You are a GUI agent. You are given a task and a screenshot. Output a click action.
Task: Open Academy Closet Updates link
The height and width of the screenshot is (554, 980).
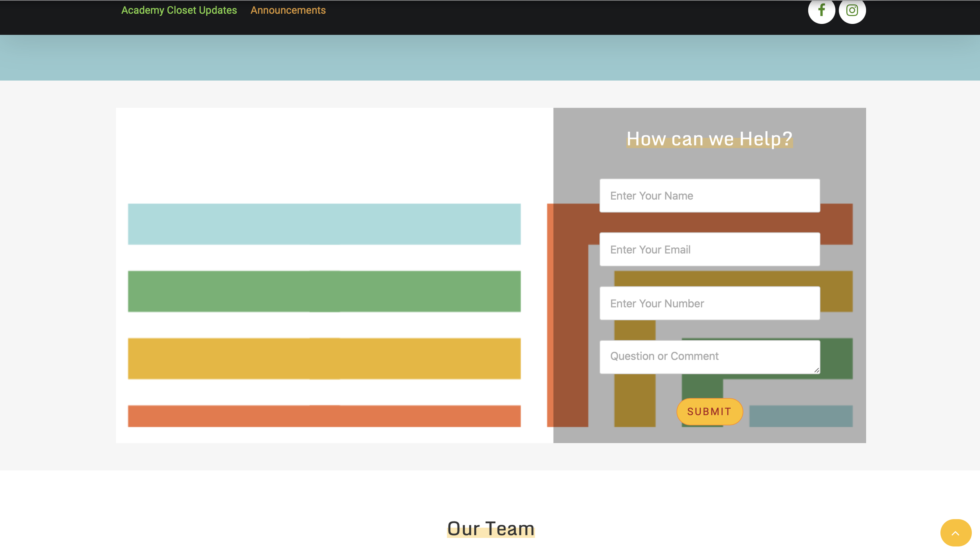coord(179,10)
